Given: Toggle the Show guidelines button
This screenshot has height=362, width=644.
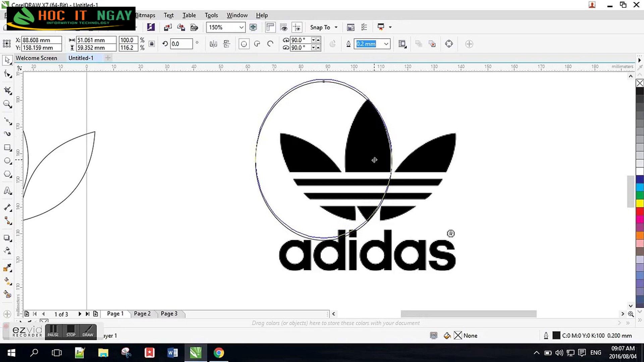Looking at the screenshot, I should pyautogui.click(x=297, y=27).
